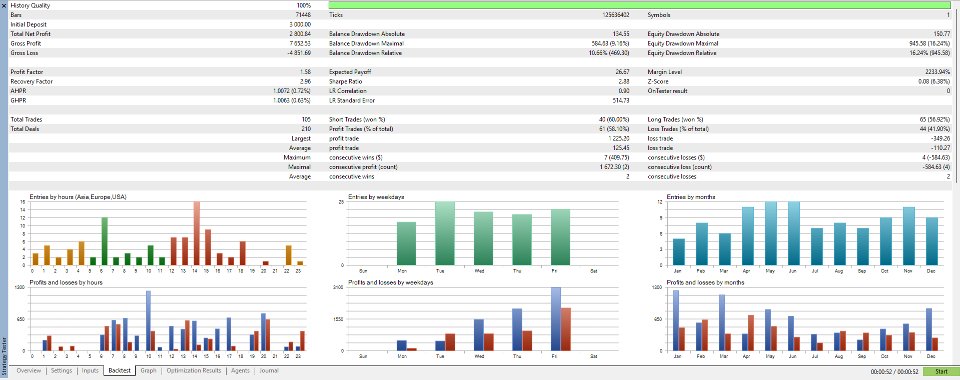Click the Gross Loss label

24,54
